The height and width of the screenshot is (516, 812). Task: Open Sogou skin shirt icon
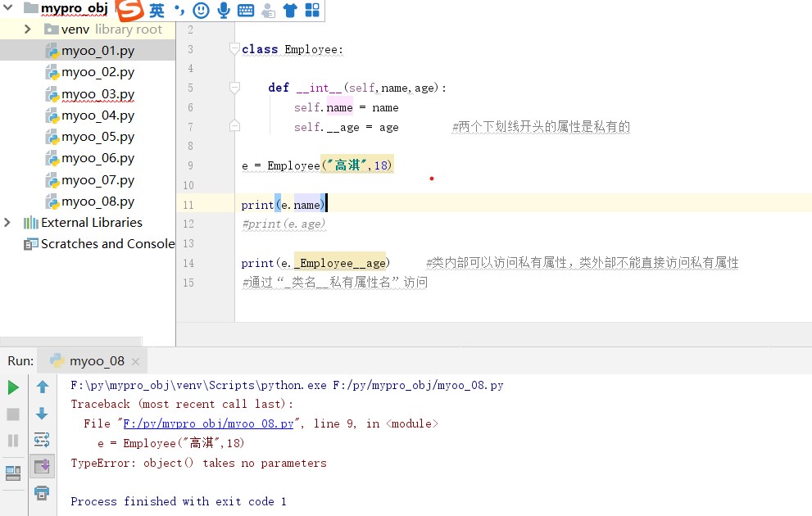coord(290,10)
